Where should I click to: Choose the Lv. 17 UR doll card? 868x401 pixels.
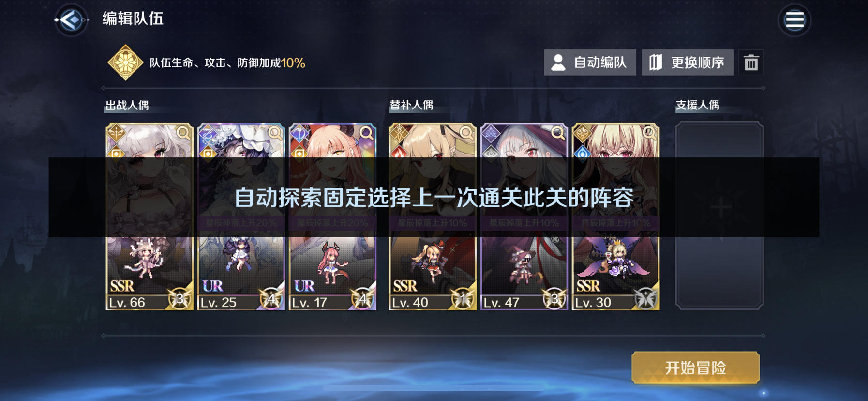pos(332,216)
